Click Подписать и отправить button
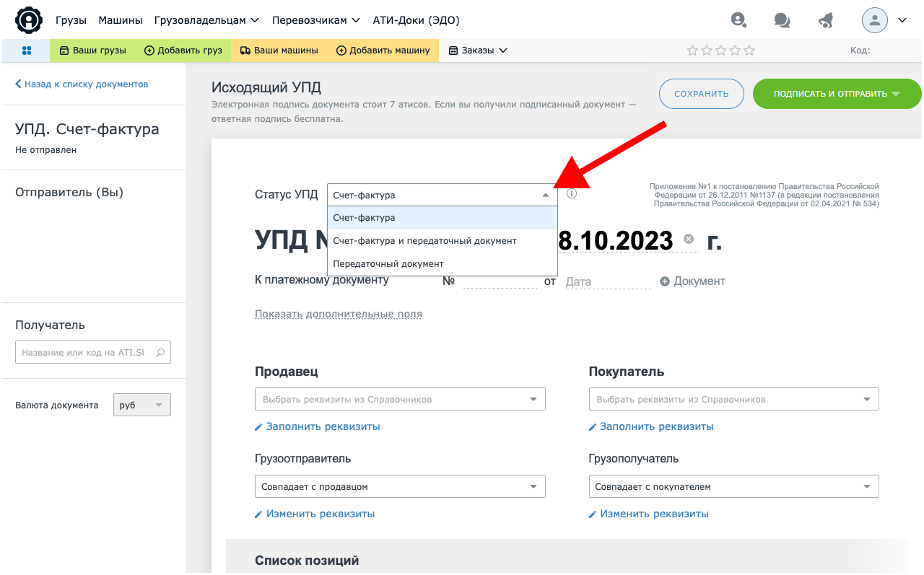The image size is (924, 575). 837,94
